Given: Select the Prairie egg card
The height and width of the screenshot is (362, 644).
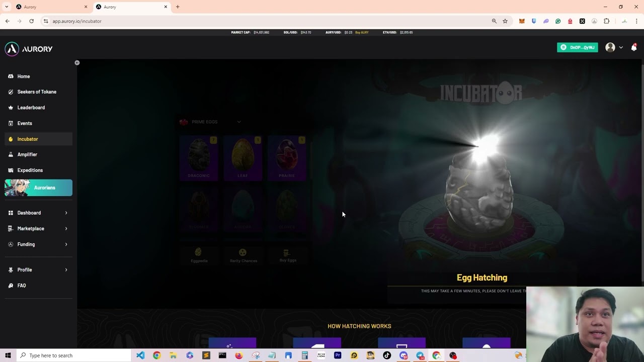Looking at the screenshot, I should (287, 158).
